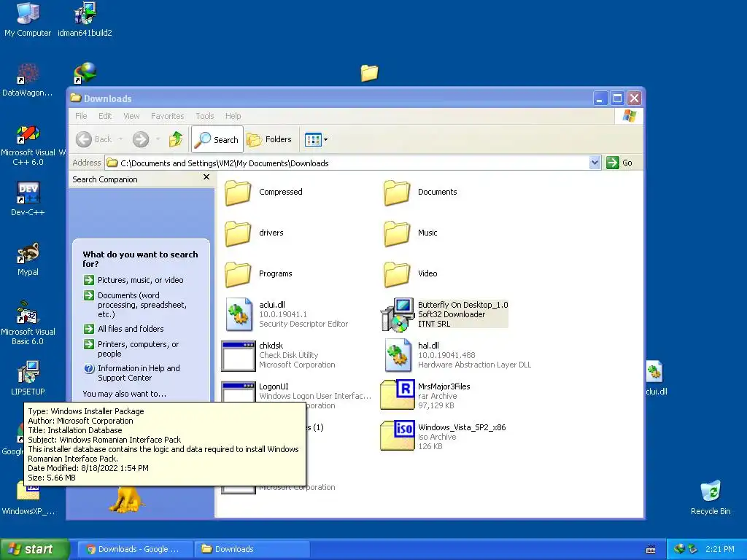The height and width of the screenshot is (560, 747).
Task: Minimize the Downloads window
Action: click(x=600, y=98)
